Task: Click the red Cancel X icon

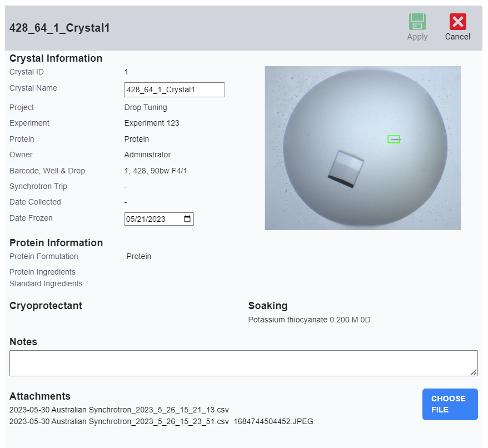Action: [x=457, y=22]
